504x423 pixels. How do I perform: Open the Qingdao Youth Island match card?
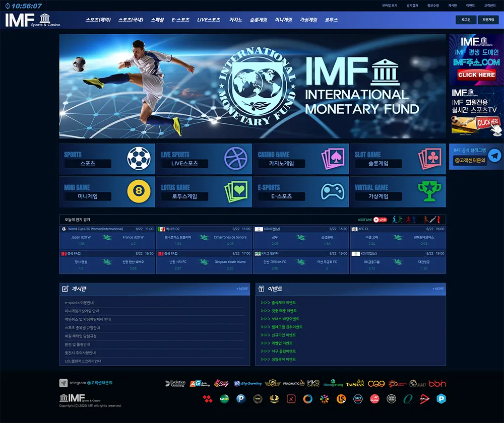pyautogui.click(x=204, y=262)
